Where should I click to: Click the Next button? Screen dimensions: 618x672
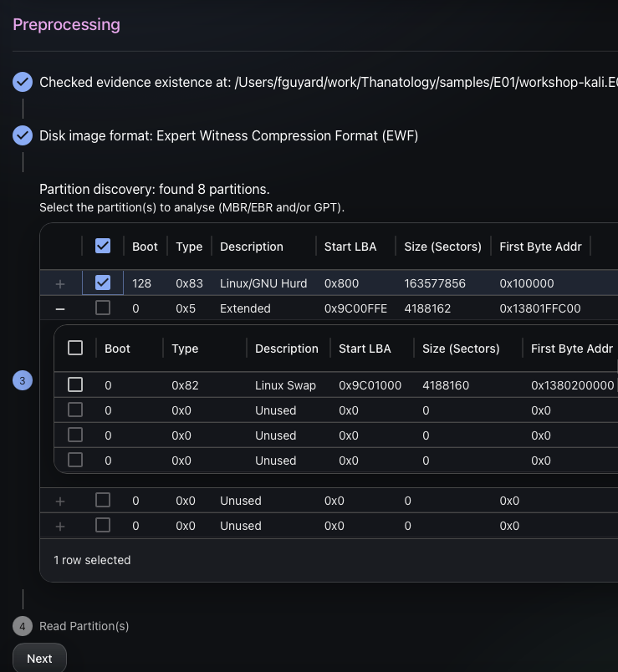tap(39, 658)
